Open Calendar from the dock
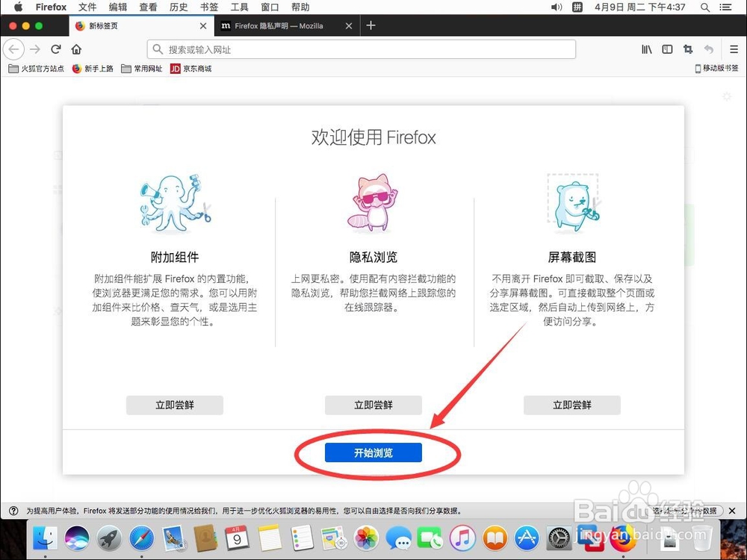Image resolution: width=747 pixels, height=560 pixels. coord(237,538)
